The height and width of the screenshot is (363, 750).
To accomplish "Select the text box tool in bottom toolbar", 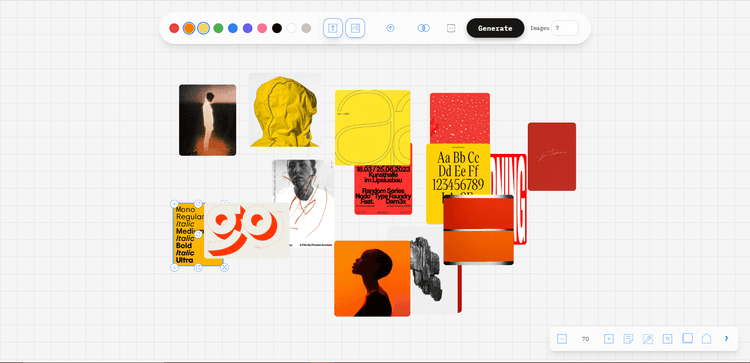I will coord(667,339).
